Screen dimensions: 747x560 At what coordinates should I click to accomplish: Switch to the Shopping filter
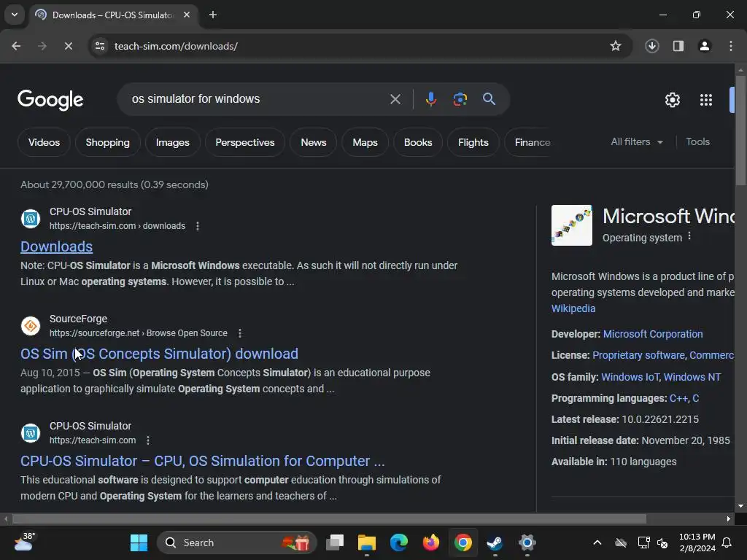108,142
